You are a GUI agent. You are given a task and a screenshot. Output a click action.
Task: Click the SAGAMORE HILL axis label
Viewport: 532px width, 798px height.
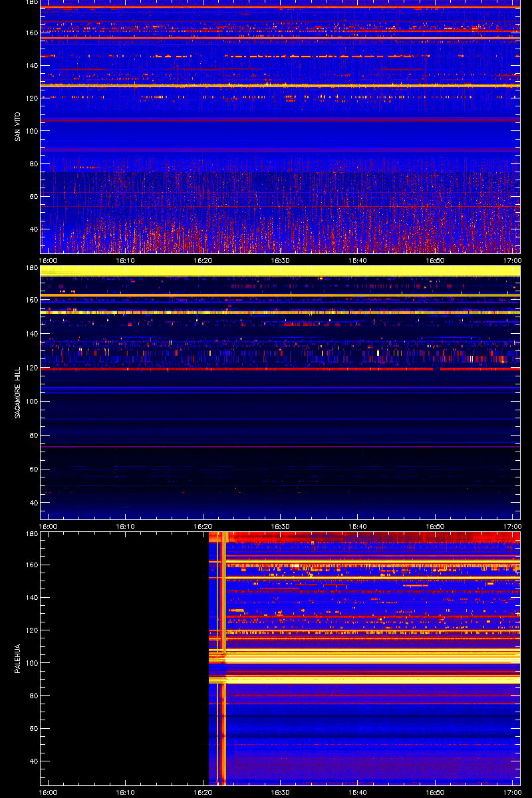pos(17,393)
